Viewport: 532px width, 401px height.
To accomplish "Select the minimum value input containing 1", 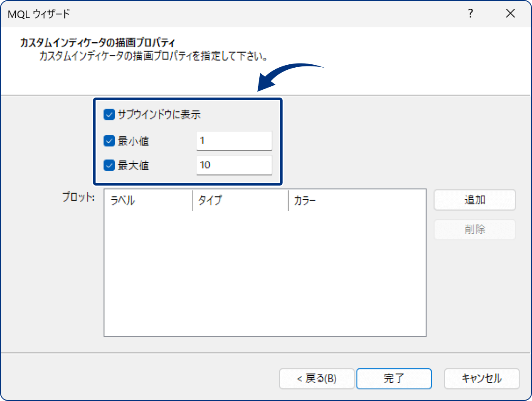I will (x=234, y=141).
